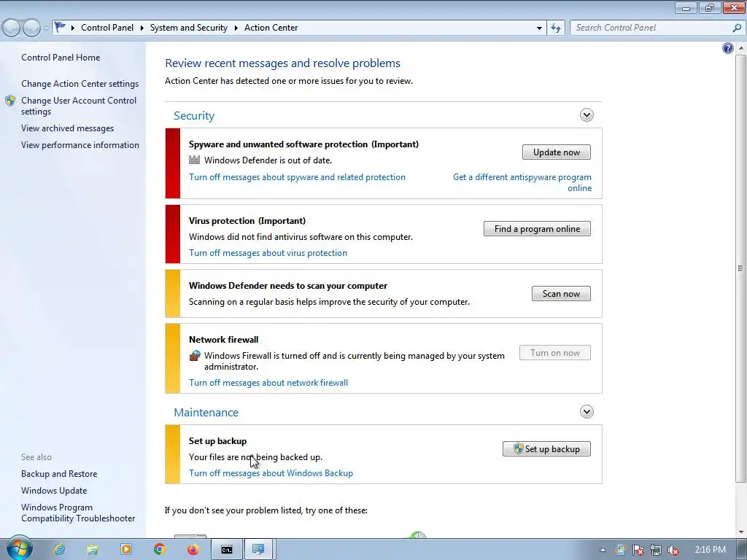Click Set up backup button
Image resolution: width=747 pixels, height=560 pixels.
click(x=546, y=448)
